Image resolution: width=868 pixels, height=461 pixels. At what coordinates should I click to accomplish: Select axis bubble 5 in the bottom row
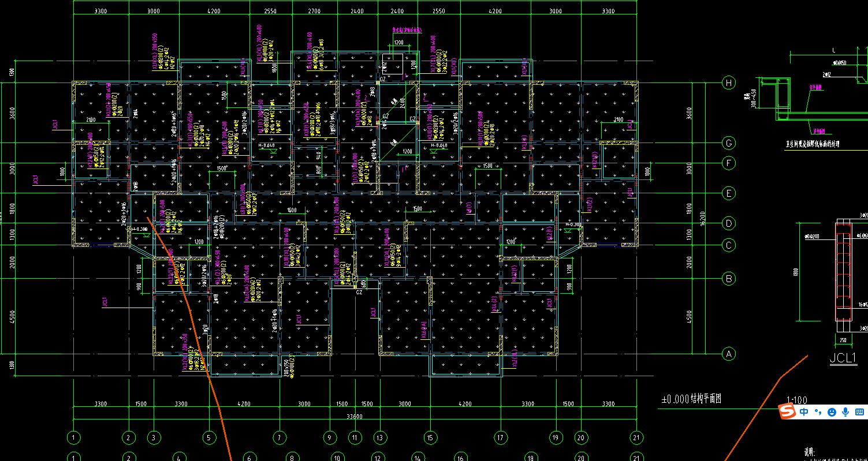[x=209, y=438]
